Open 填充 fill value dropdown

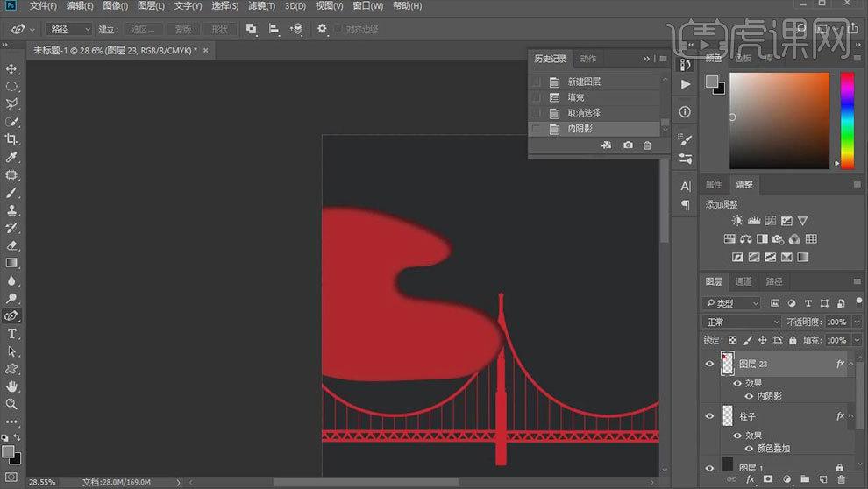click(x=857, y=340)
